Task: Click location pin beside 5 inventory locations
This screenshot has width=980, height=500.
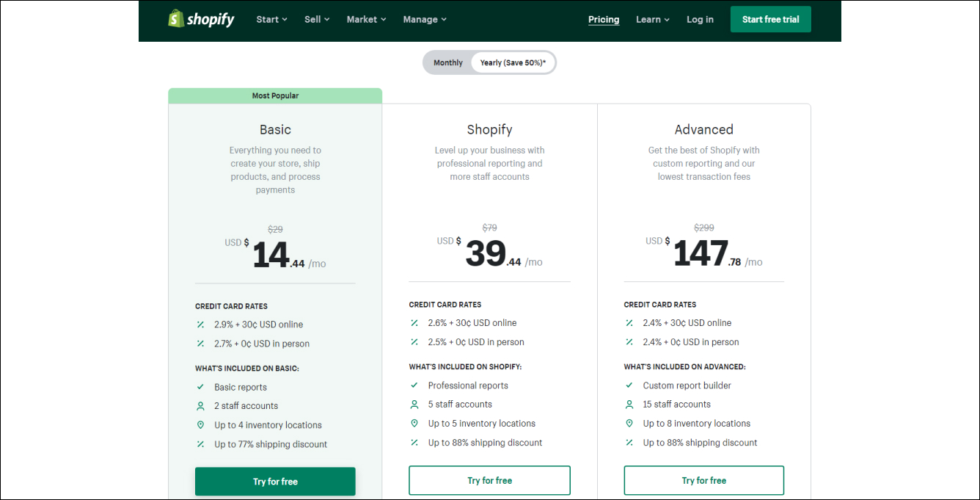Action: coord(414,424)
